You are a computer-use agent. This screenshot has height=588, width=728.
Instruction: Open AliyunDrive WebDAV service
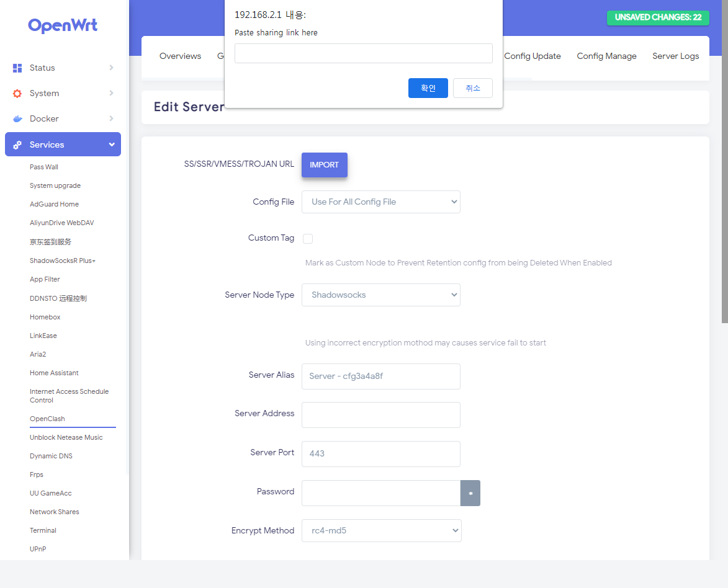(x=61, y=223)
